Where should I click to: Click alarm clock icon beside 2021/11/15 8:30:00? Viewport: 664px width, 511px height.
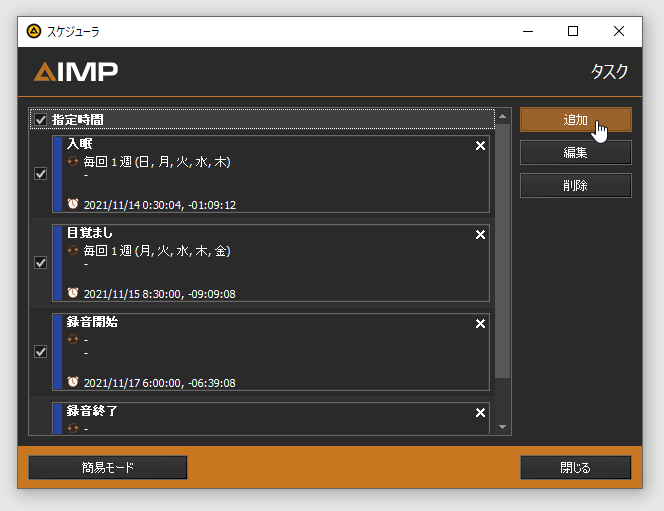73,293
